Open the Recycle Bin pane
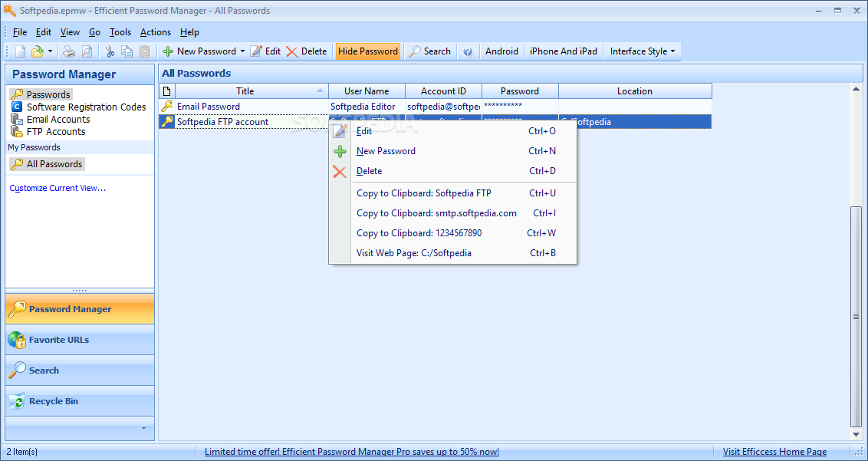 pyautogui.click(x=80, y=401)
